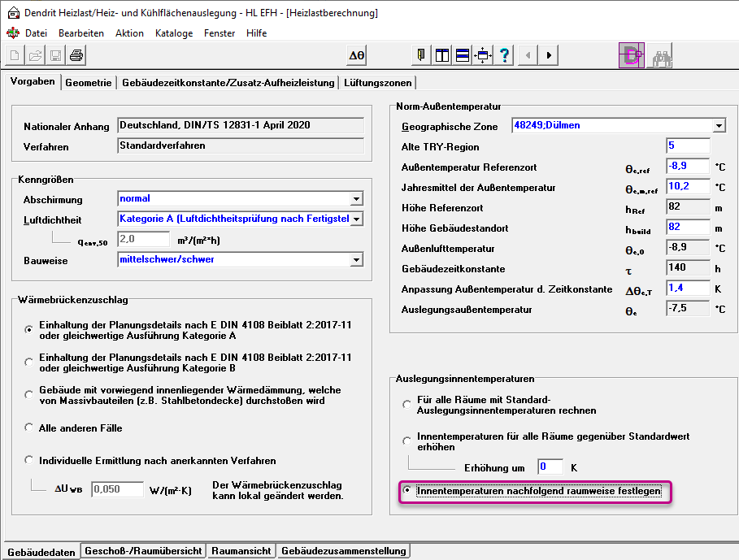
Task: Select the innenliegender Wärmedämmung radio option
Action: [x=29, y=395]
